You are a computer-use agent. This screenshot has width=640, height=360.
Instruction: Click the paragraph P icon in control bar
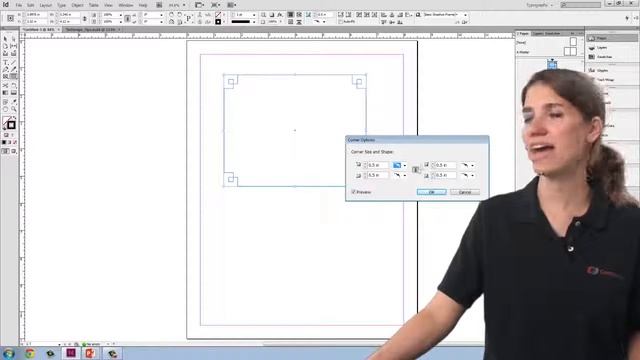click(188, 18)
